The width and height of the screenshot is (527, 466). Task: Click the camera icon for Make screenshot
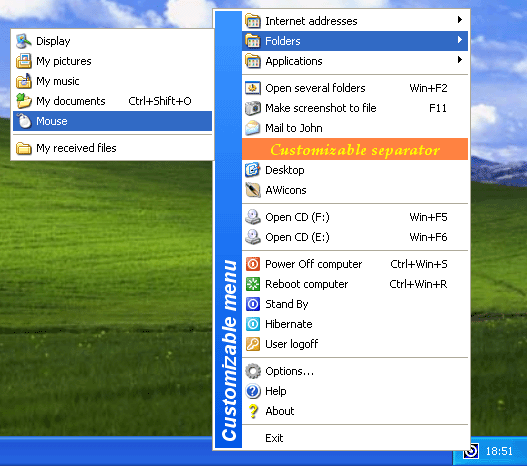click(253, 108)
